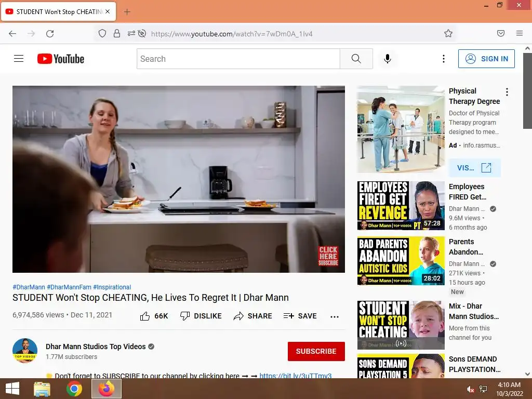Open ad options three-dot menu
The image size is (532, 399).
tap(507, 91)
